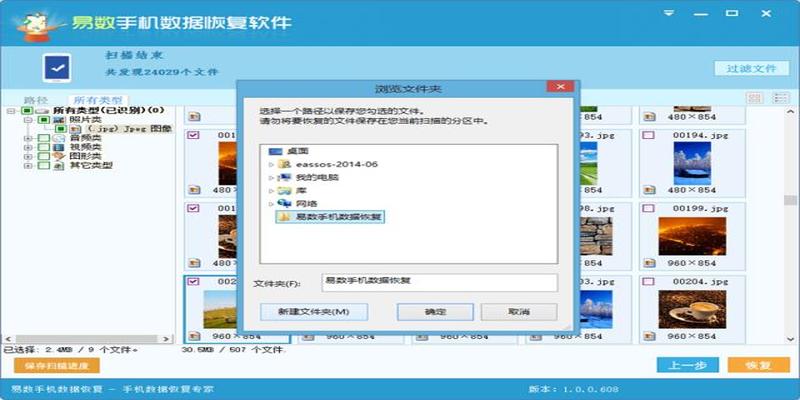Click the video icon next to 视频类
The height and width of the screenshot is (400, 800).
click(59, 147)
